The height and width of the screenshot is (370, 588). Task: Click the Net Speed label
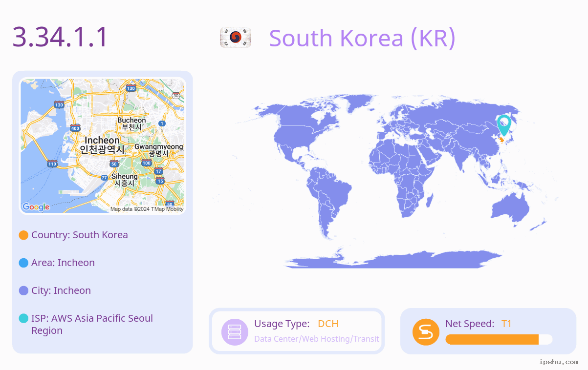coord(470,324)
